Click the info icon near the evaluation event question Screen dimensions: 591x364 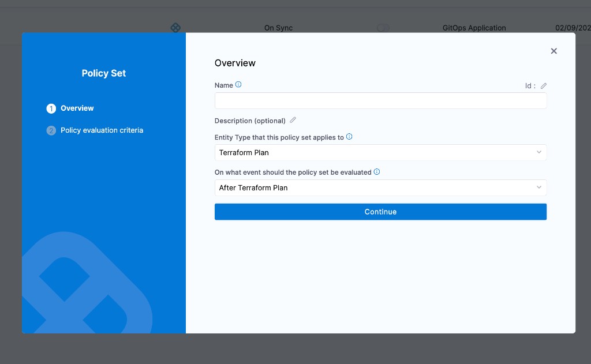pos(376,171)
